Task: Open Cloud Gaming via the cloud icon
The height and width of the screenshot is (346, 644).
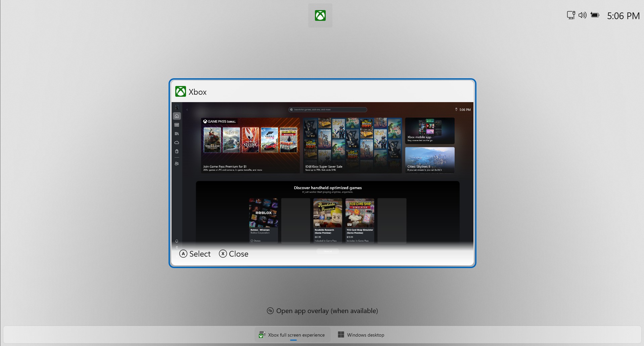Action: [177, 142]
